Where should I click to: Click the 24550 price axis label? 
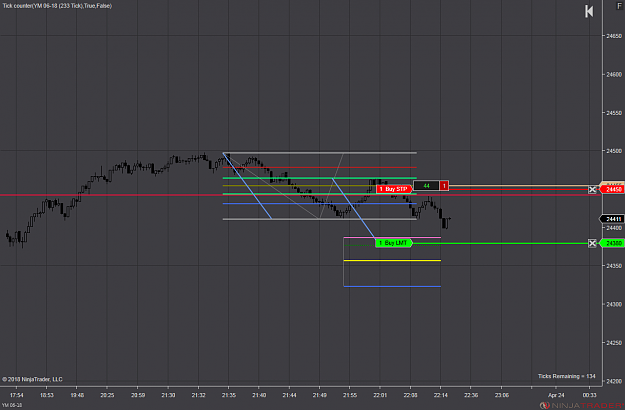point(614,113)
